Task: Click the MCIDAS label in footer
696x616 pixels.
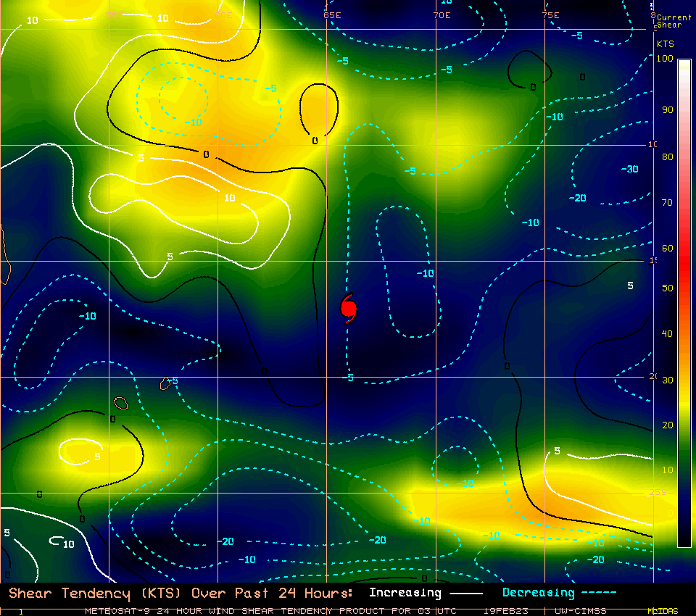Action: point(662,611)
